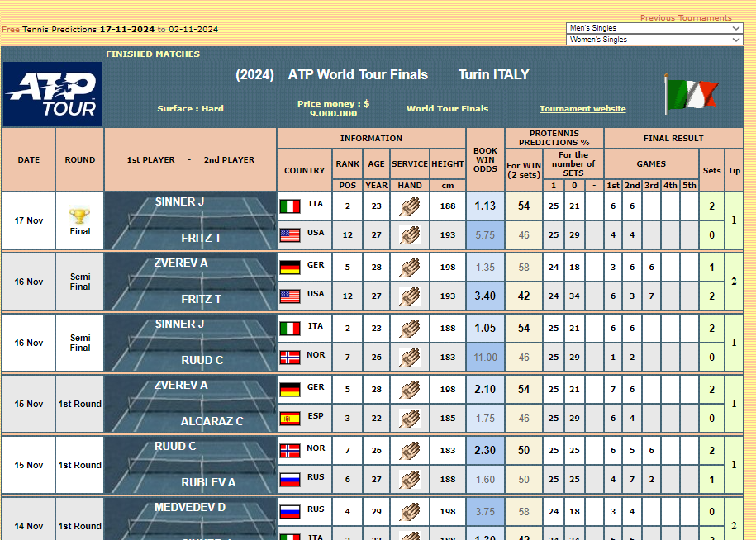The image size is (756, 540).
Task: Click MEDVEDEV D player name
Action: pyautogui.click(x=190, y=507)
